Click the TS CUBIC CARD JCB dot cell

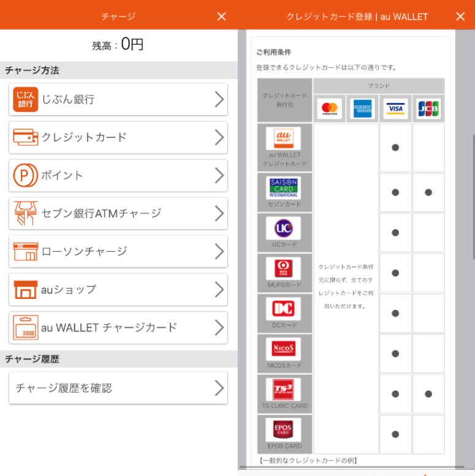point(428,394)
